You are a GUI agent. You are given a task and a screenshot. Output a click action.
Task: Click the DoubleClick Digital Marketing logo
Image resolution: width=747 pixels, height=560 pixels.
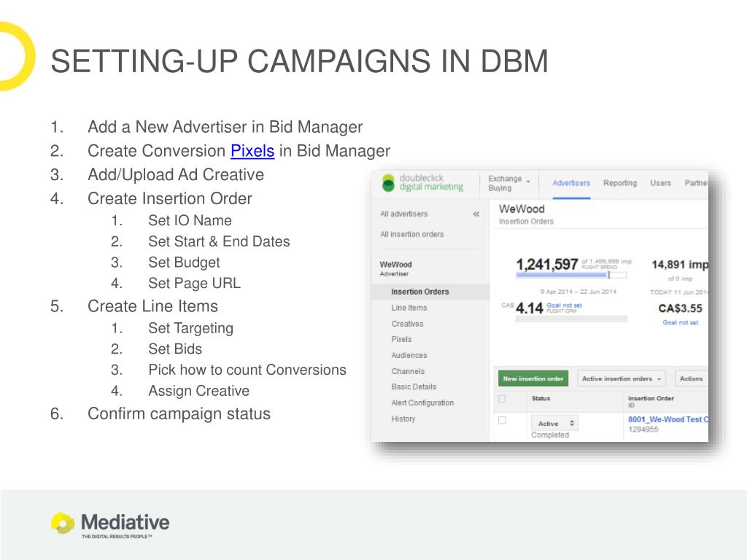pyautogui.click(x=422, y=183)
